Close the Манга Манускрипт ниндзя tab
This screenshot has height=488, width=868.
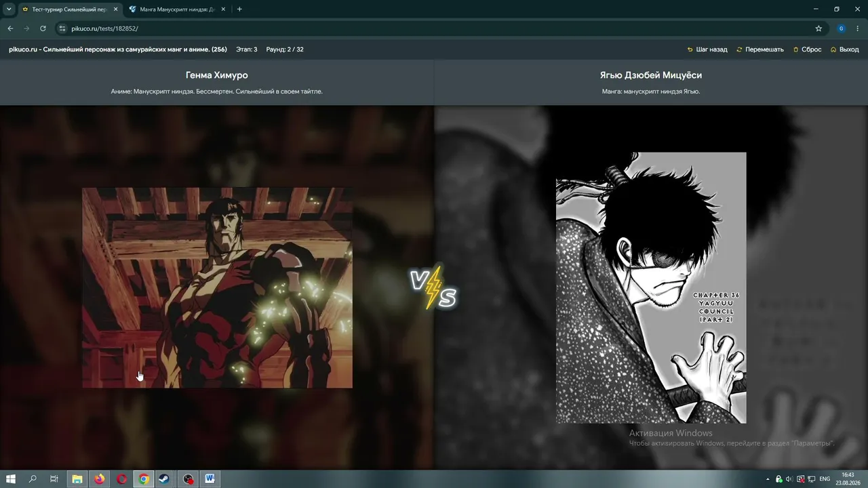(222, 9)
